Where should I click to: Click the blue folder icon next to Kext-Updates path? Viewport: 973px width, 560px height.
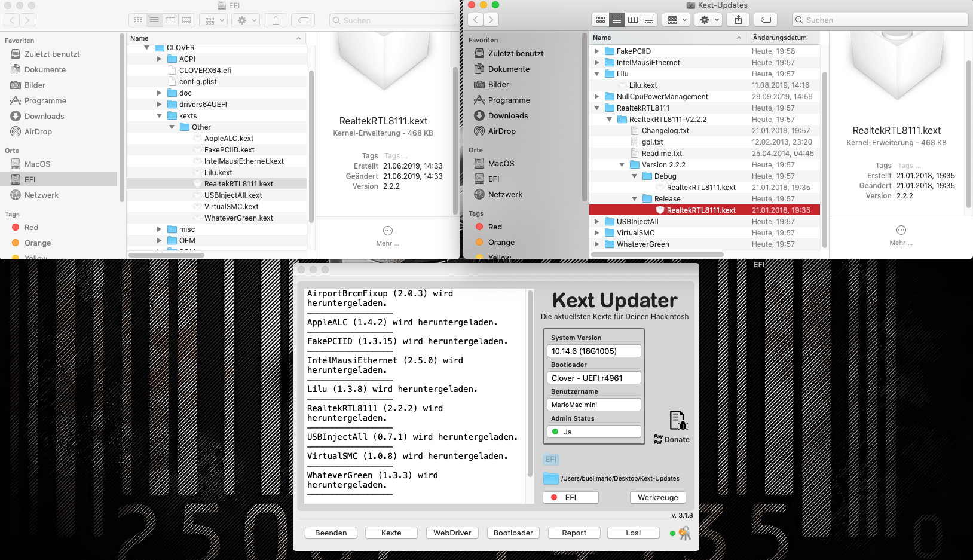(550, 478)
